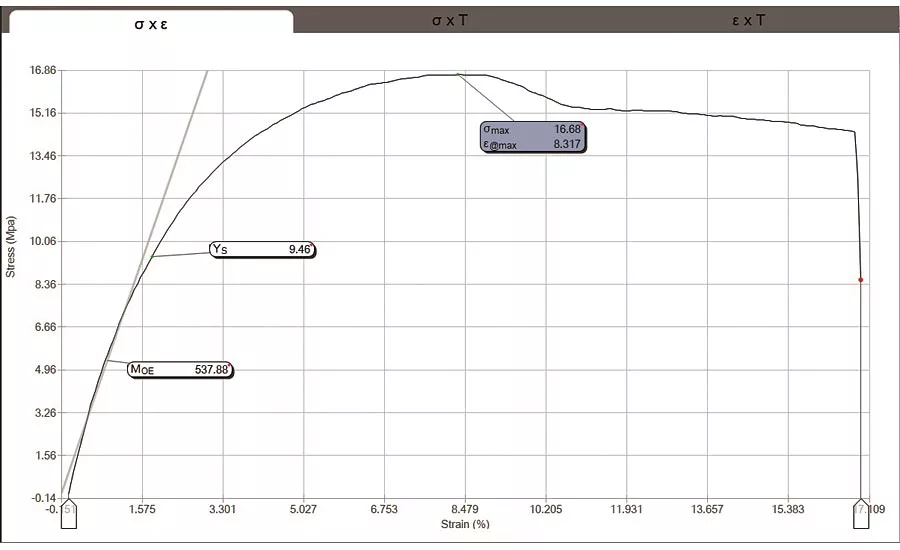The image size is (900, 550).
Task: Open the ε x T tab
Action: pos(748,21)
